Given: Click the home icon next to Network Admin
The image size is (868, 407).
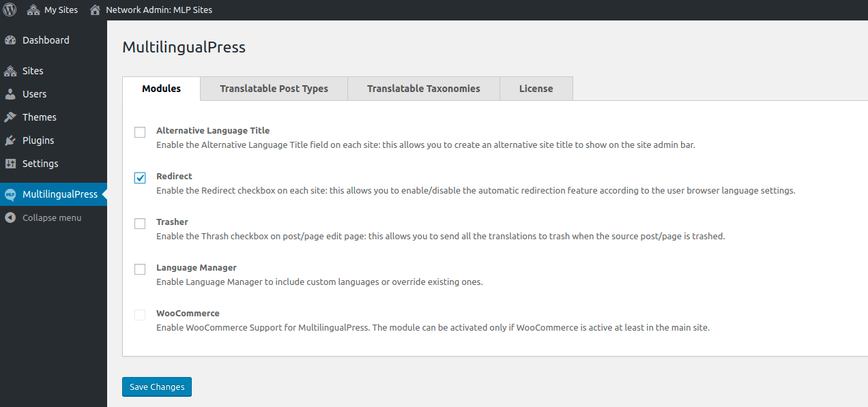Looking at the screenshot, I should (95, 10).
